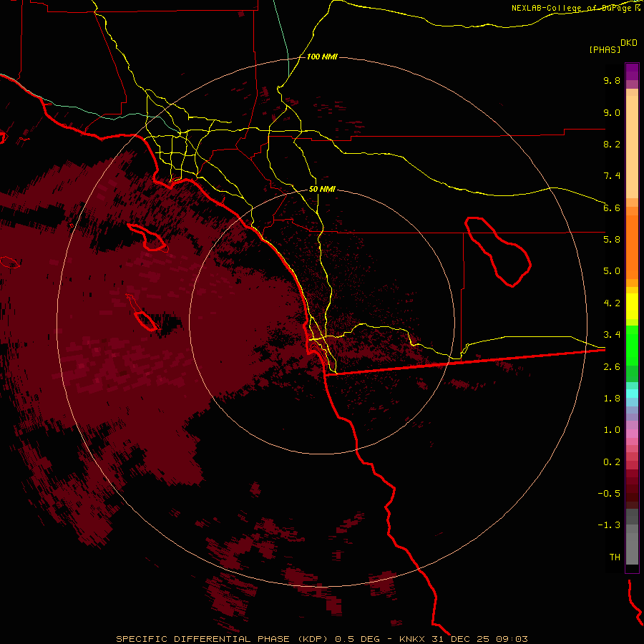Click the purple top band of the color bar
Screen dimensions: 644x644
pos(632,72)
